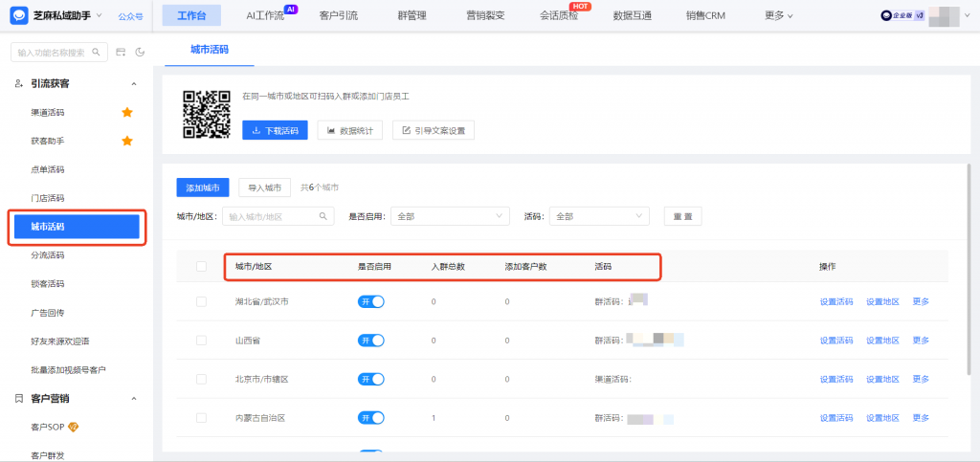The height and width of the screenshot is (462, 980).
Task: Click the star icon next to 渠道活码
Action: [126, 112]
